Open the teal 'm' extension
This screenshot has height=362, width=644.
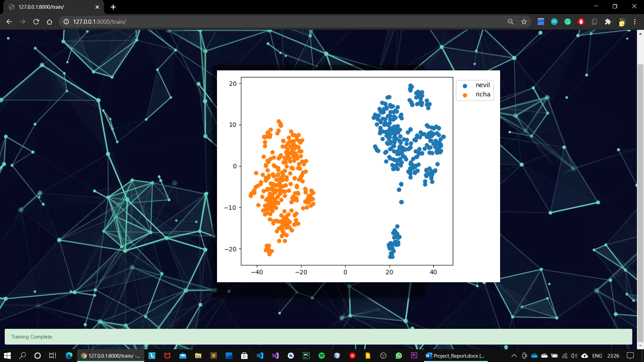click(554, 22)
